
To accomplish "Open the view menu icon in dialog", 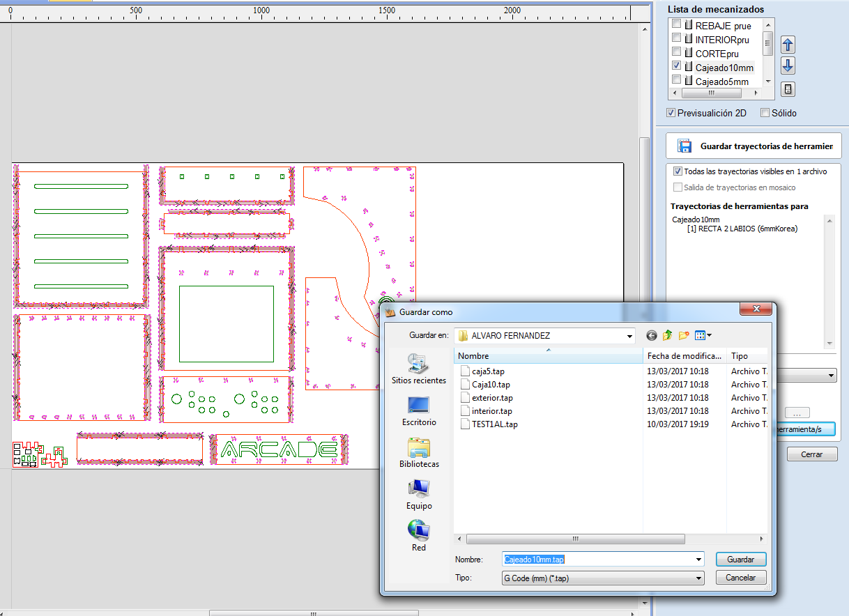I will (703, 335).
